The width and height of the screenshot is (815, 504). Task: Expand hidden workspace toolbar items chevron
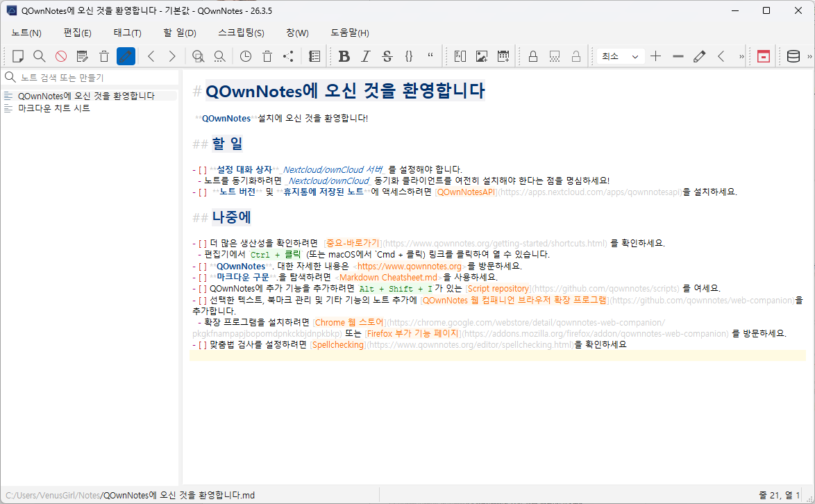(741, 56)
